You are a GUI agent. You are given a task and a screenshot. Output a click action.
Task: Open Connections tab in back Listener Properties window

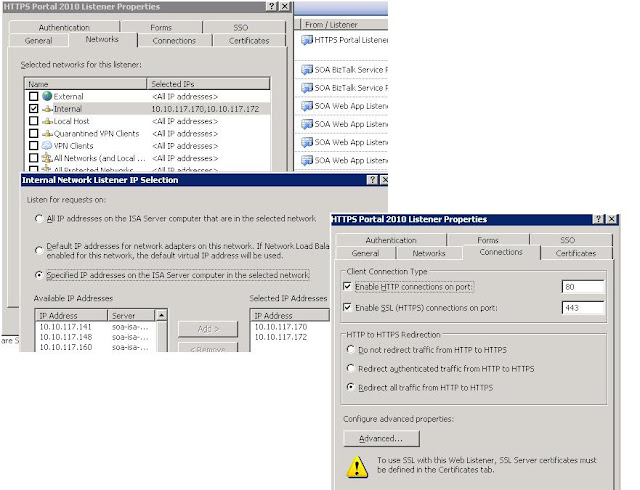[x=174, y=40]
